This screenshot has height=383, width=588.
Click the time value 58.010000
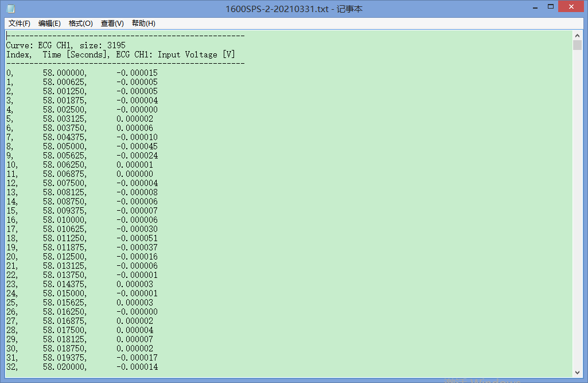[64, 220]
